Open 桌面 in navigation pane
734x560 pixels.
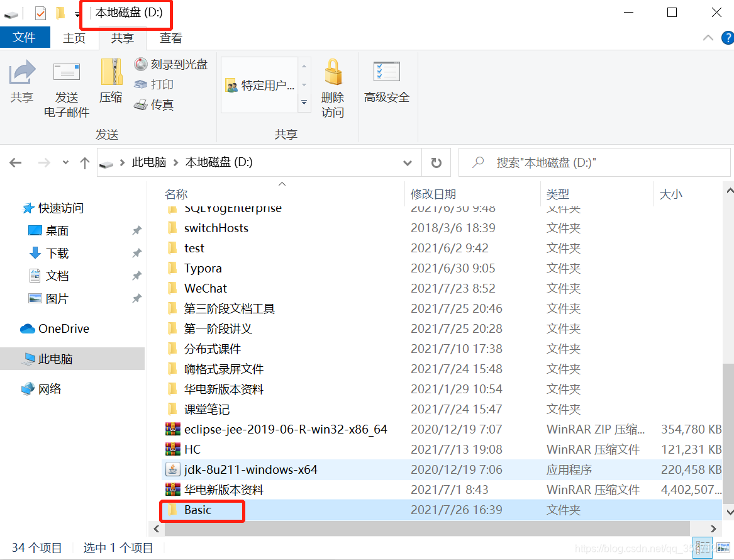[57, 230]
